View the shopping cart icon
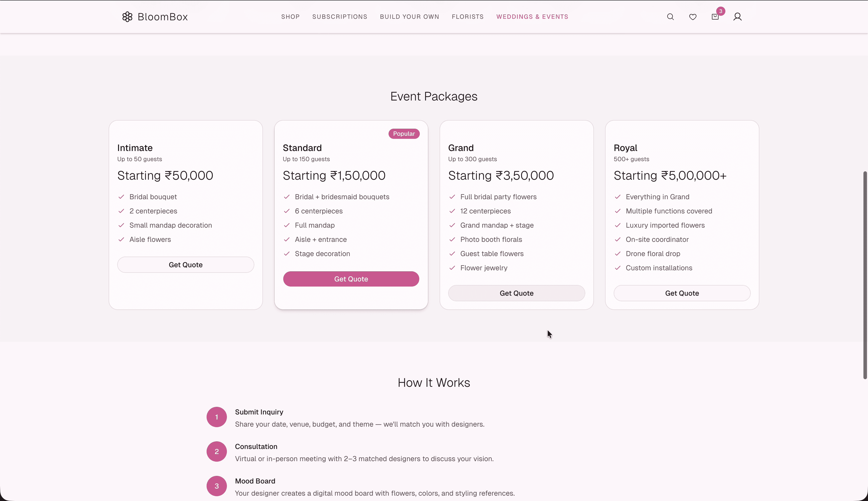868x501 pixels. pos(715,16)
